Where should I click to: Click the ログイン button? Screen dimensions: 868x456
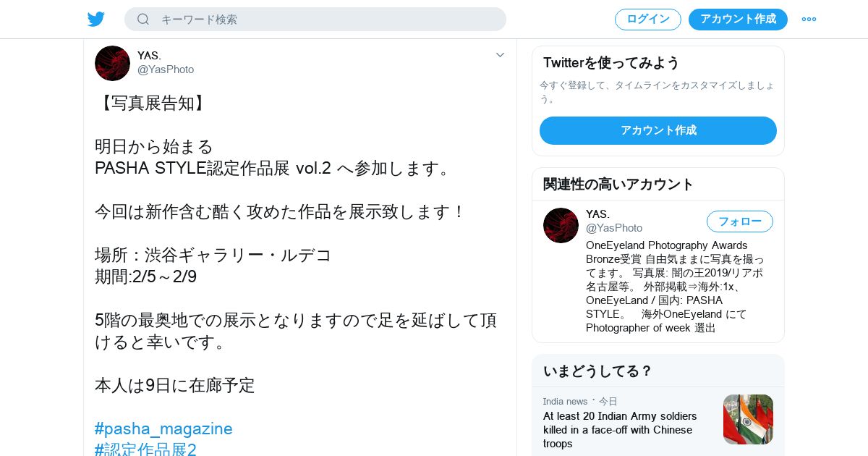tap(648, 19)
